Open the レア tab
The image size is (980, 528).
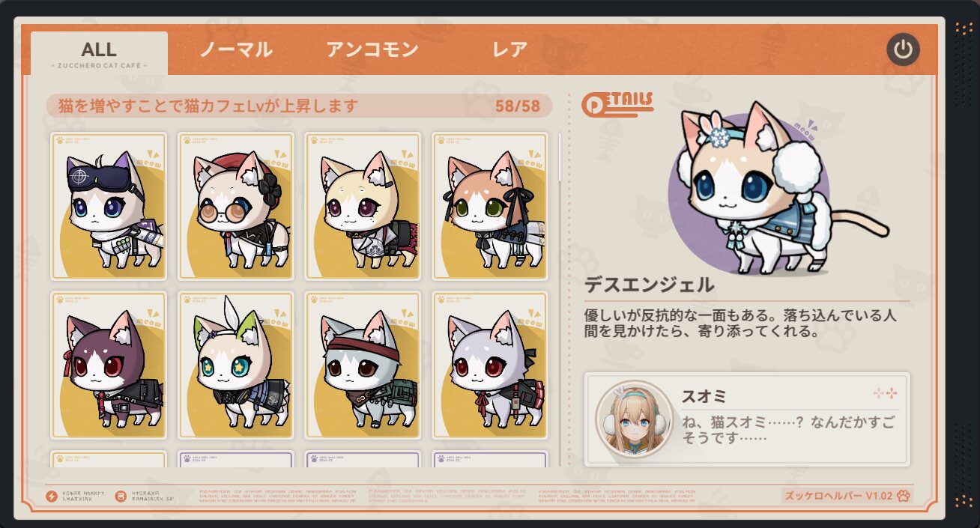point(510,50)
